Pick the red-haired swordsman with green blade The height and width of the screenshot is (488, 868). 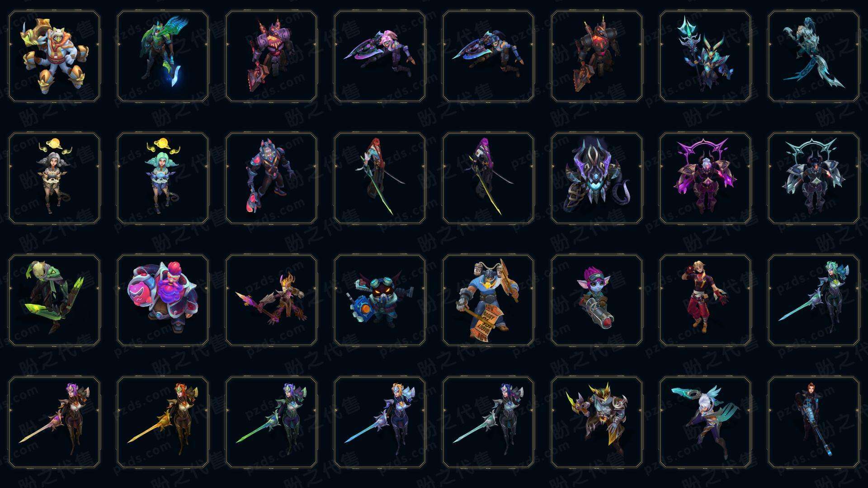380,178
